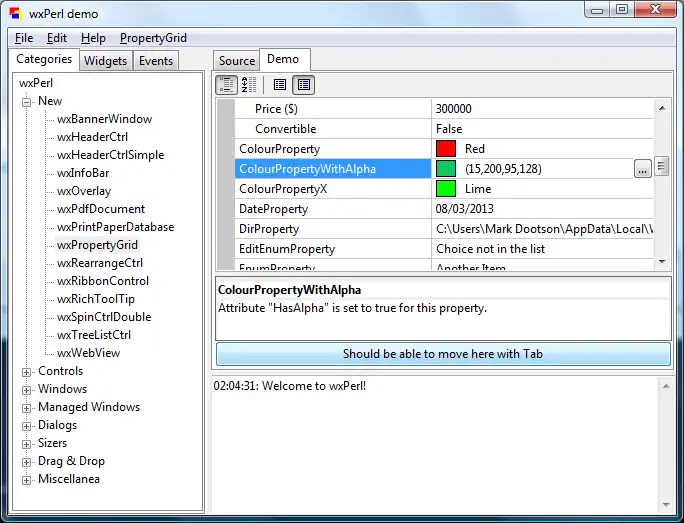Open colour dialog with ellipsis button
The width and height of the screenshot is (684, 523).
tap(643, 169)
